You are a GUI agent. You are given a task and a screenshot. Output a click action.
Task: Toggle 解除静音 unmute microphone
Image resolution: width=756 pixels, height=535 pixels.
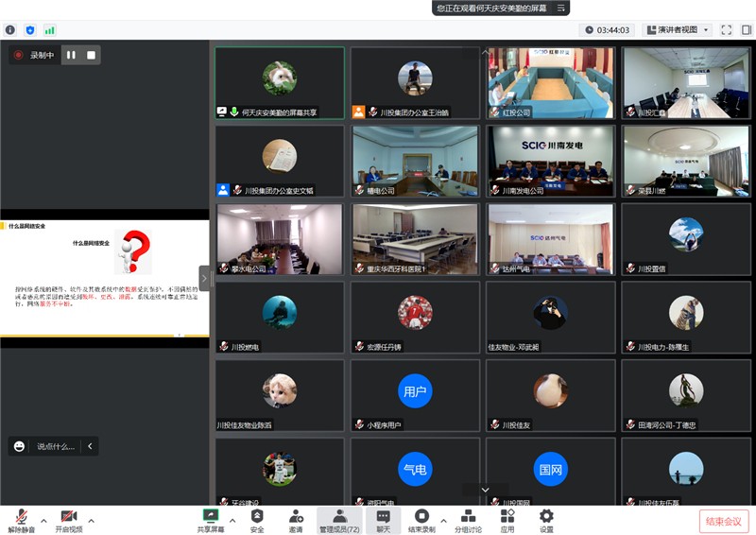coord(21,516)
